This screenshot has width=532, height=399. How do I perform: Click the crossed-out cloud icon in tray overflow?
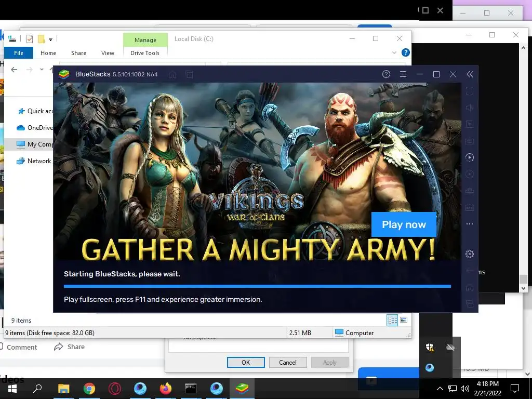pos(450,347)
